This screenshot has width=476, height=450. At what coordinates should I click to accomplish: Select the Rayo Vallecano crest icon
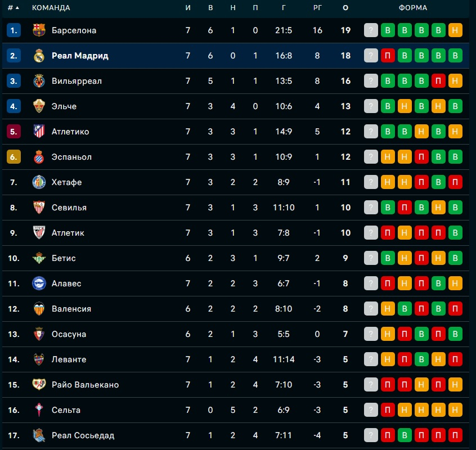click(39, 384)
